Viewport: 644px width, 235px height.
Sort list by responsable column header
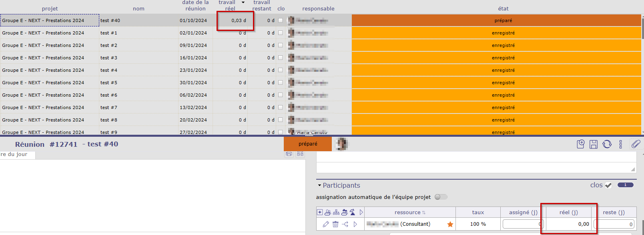coord(318,8)
